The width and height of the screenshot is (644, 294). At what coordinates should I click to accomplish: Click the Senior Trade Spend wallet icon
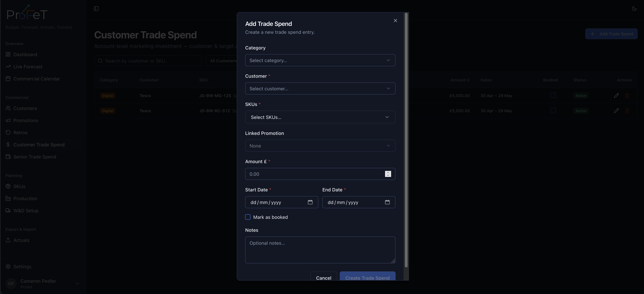point(8,157)
